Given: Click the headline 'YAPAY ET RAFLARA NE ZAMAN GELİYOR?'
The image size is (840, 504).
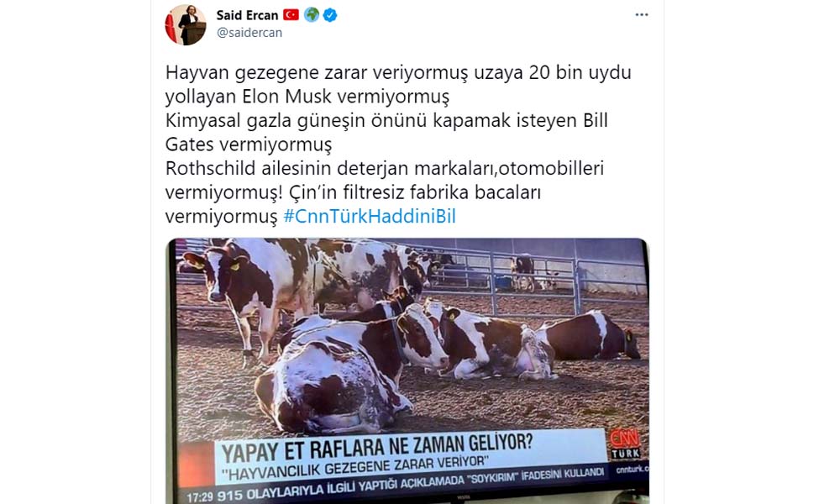Looking at the screenshot, I should click(376, 447).
